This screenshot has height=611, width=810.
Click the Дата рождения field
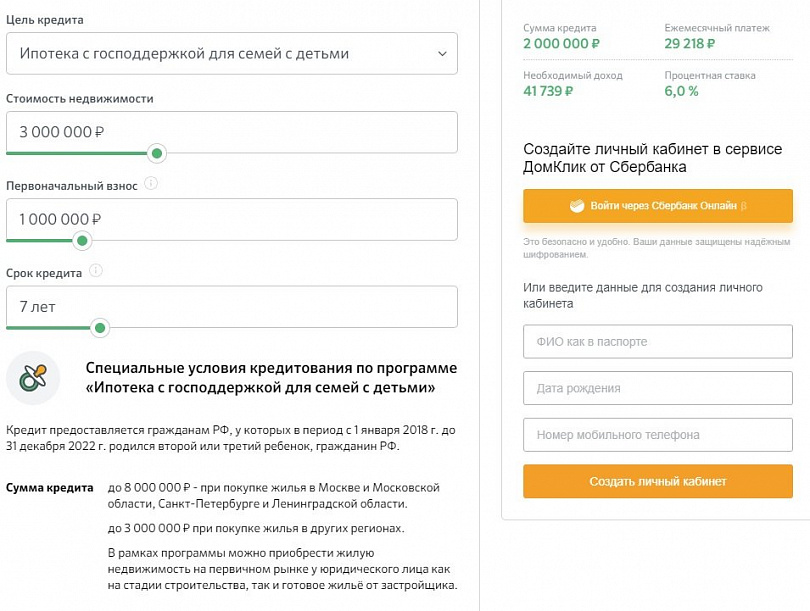[x=657, y=388]
